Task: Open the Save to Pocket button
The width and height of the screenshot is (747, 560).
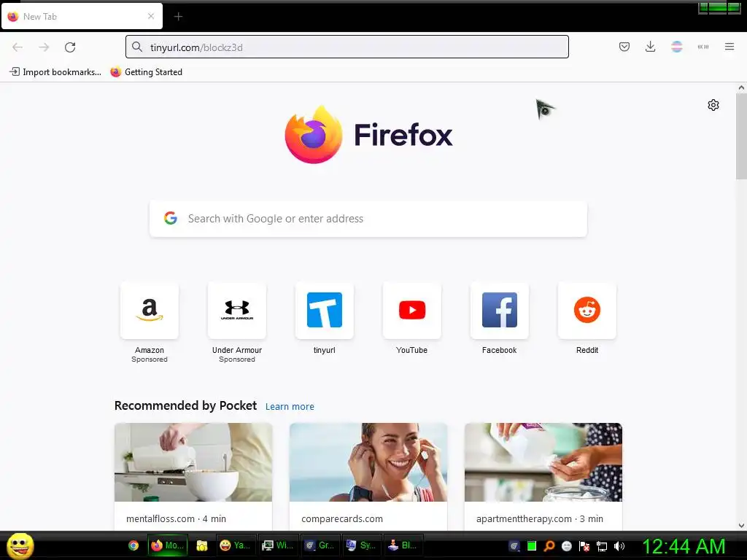Action: (624, 47)
